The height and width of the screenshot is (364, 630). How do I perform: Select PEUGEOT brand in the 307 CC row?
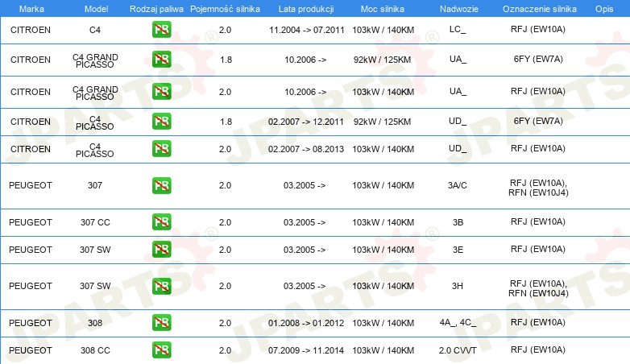click(31, 222)
